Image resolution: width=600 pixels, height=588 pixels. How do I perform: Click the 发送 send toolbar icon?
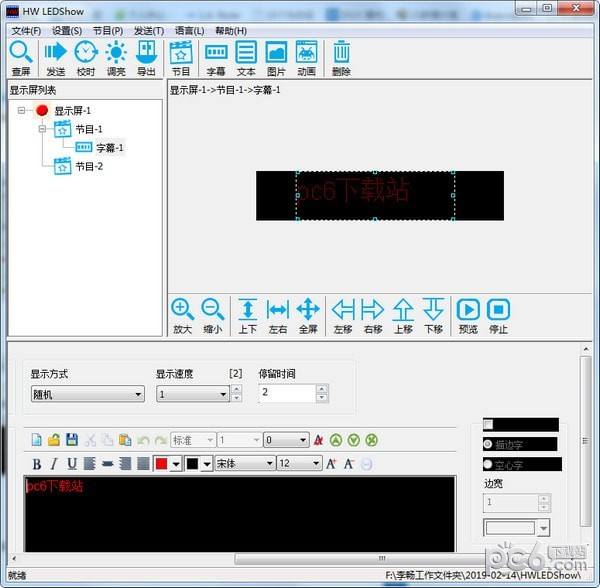[55, 57]
